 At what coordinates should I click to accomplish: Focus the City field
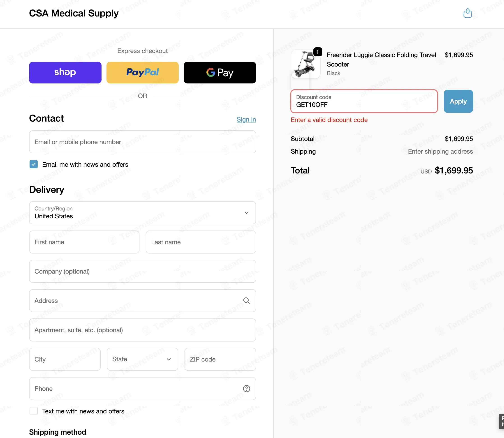[65, 359]
